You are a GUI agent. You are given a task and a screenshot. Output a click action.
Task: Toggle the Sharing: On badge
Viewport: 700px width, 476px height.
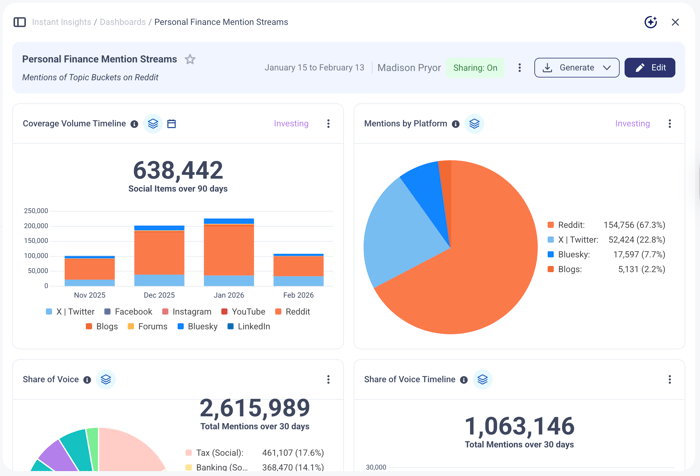pos(475,68)
